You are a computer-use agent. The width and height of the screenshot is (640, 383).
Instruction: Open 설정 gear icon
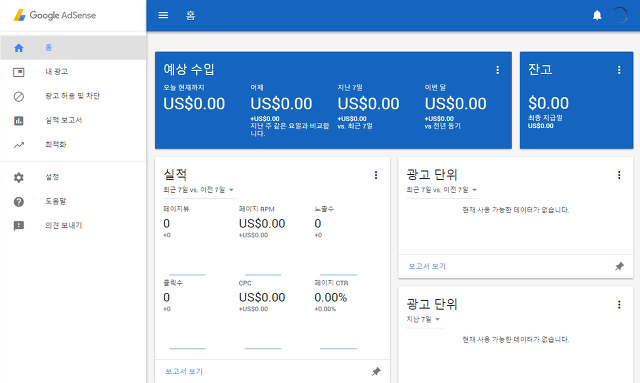coord(19,177)
